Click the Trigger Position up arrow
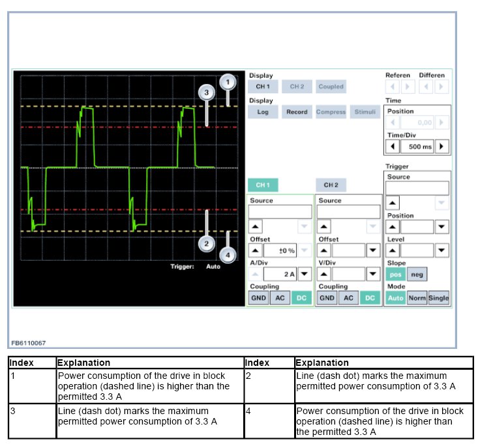This screenshot has width=478, height=448. pyautogui.click(x=393, y=227)
